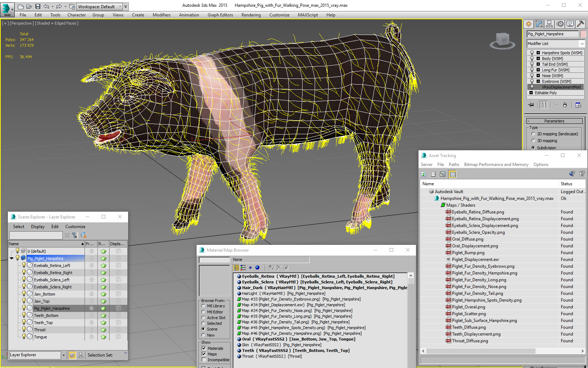Screen dimensions: 588x368
Task: Open the Layer Explorer dropdown arrow
Action: 64,355
